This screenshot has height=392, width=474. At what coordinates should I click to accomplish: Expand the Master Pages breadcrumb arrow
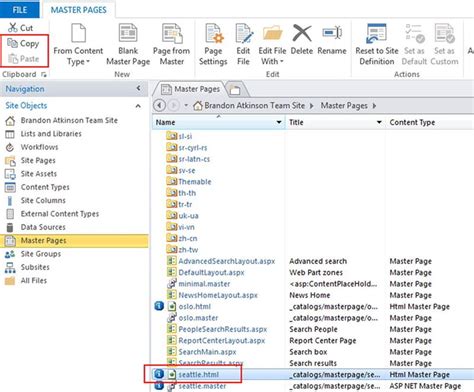point(374,106)
